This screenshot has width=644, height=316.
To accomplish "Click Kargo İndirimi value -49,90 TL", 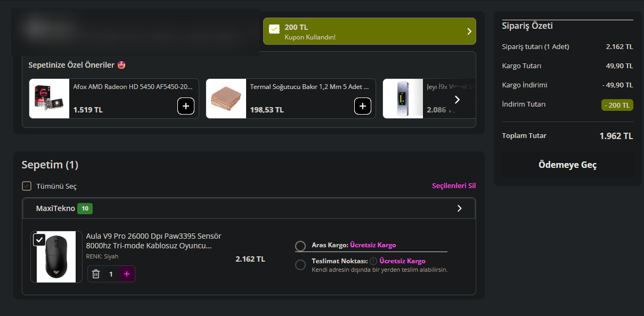I will coord(617,85).
